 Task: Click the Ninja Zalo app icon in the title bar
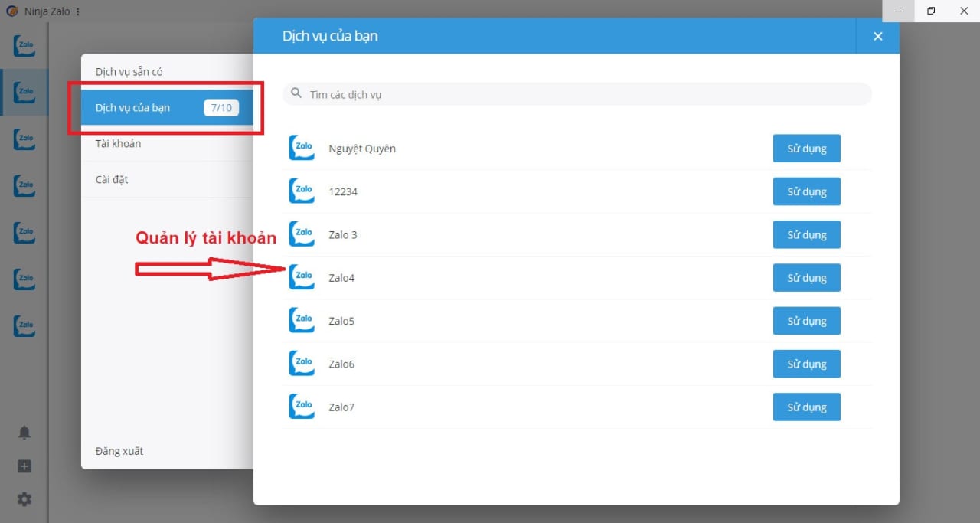tap(11, 11)
